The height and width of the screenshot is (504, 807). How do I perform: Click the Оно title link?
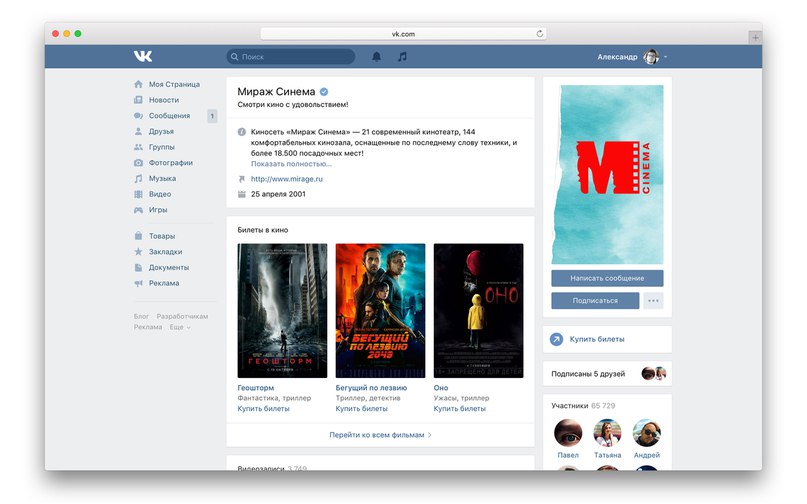(441, 388)
